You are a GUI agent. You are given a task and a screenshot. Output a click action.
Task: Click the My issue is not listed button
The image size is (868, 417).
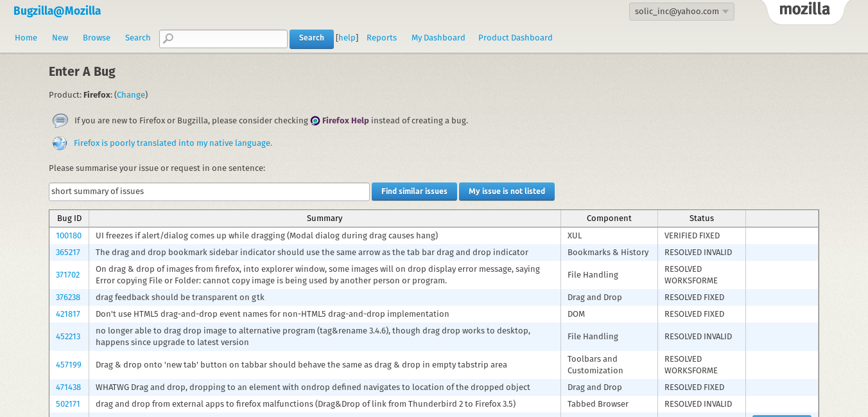(x=507, y=191)
